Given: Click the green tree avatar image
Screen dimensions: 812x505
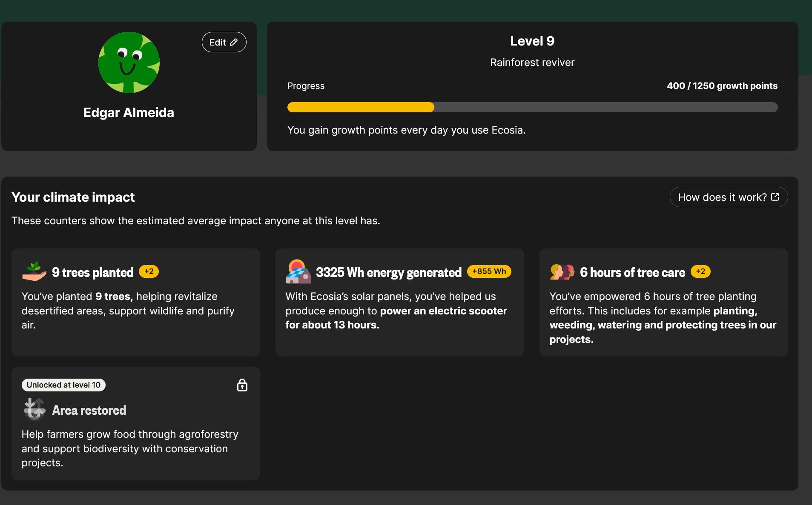Looking at the screenshot, I should coord(129,63).
